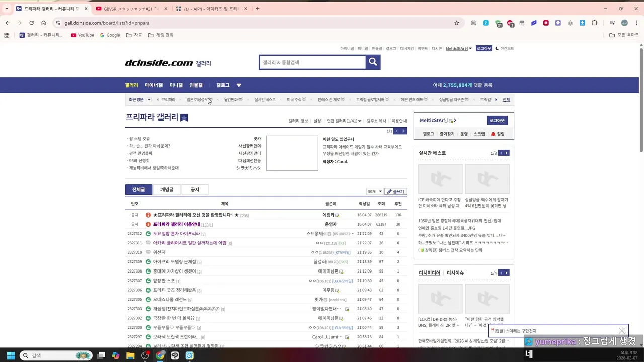Open 미니갤 in the blue nav bar

[176, 85]
